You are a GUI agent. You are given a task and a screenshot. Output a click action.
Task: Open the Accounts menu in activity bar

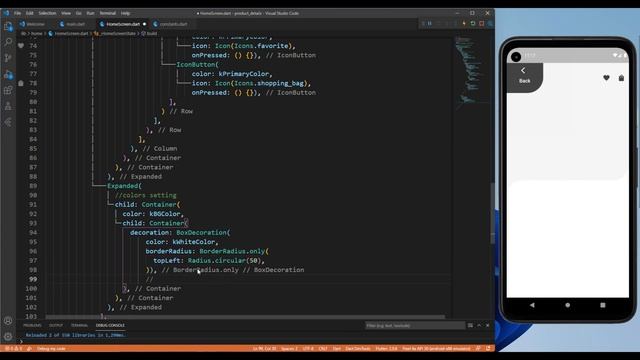pos(8,321)
